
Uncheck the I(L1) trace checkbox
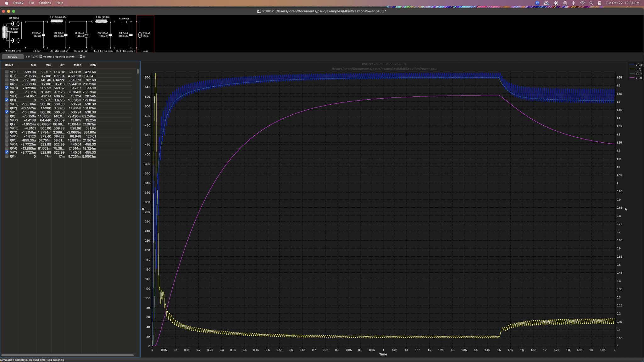[x=7, y=100]
